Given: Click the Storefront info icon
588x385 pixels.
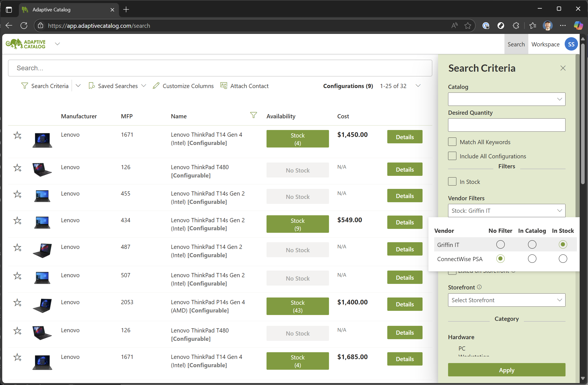Looking at the screenshot, I should [479, 287].
